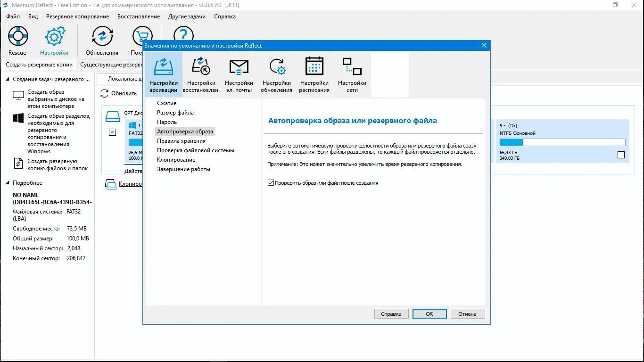Select Завершение работы in the settings list
Viewport: 644px width, 362px height.
pyautogui.click(x=183, y=169)
